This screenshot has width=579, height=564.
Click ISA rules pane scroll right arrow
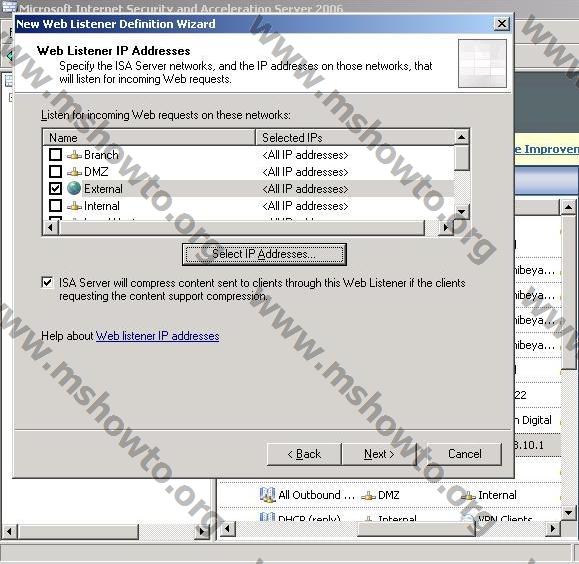[x=553, y=529]
